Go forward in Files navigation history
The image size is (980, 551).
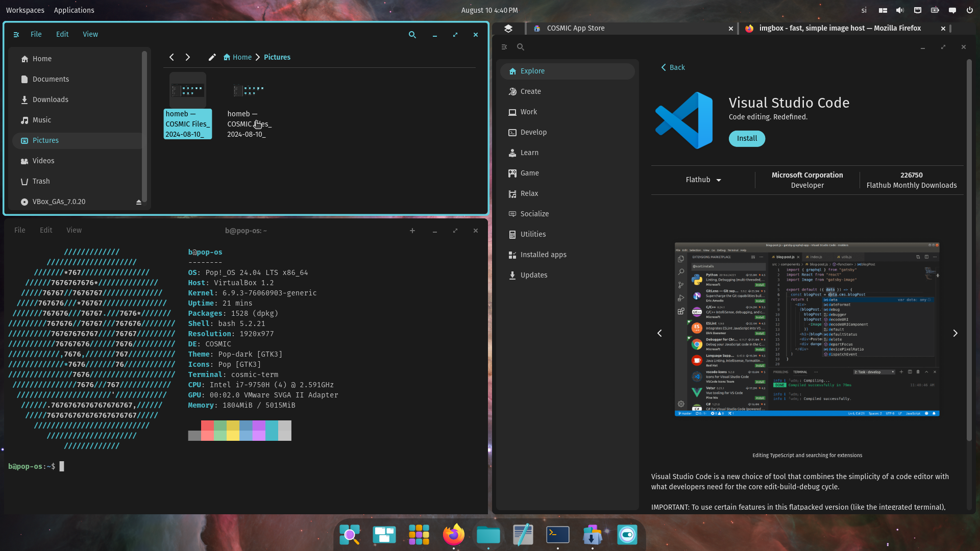[x=188, y=57]
